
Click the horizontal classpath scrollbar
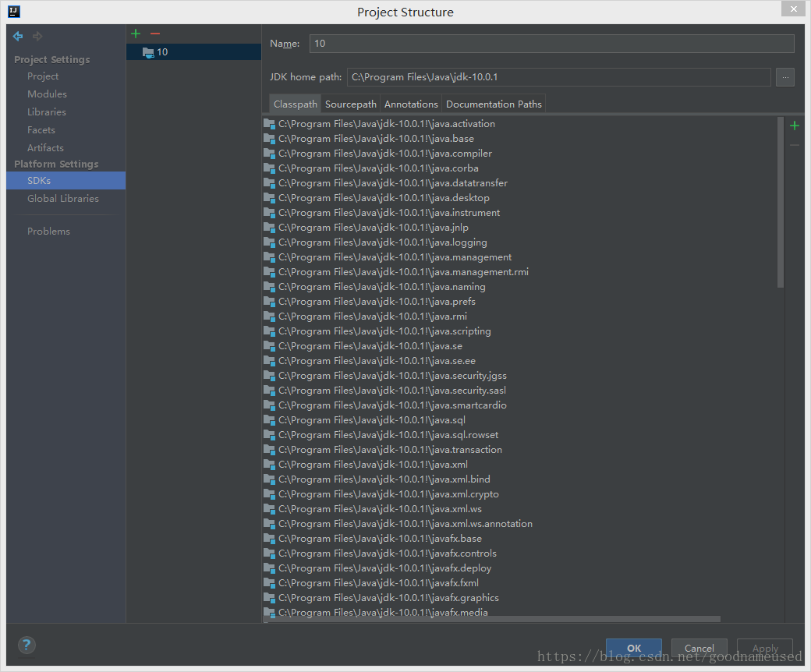491,619
